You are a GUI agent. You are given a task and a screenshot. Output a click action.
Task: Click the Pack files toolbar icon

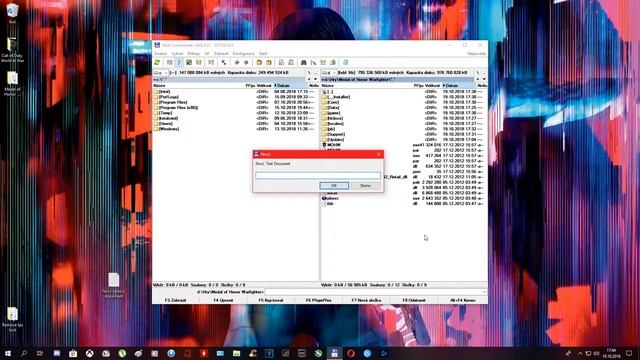259,62
